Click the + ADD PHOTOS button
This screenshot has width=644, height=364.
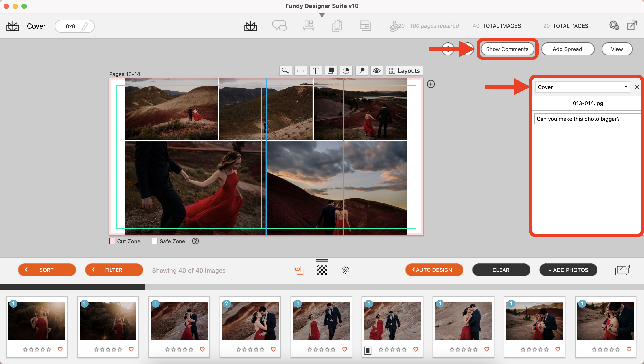tap(568, 270)
